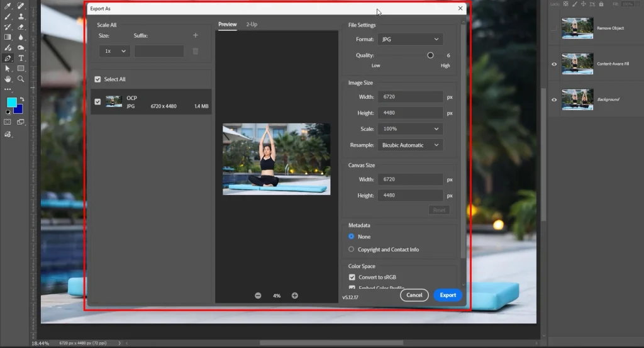The image size is (644, 348).
Task: Select the Clone Stamp tool
Action: tap(21, 17)
